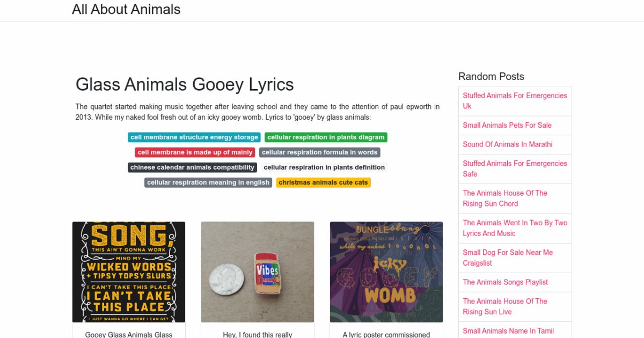Click the yellow christmas animals cute cats tag
Viewport: 644px width, 338px height.
click(323, 182)
